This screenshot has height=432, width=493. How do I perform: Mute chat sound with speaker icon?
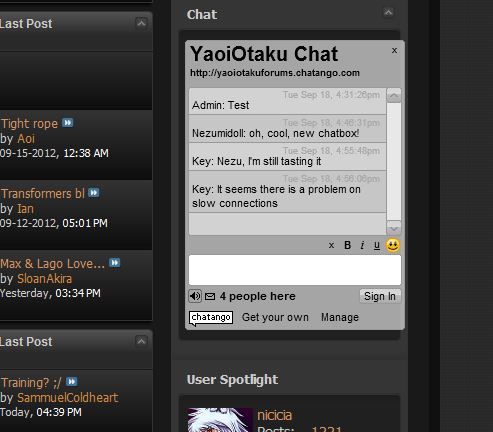[195, 296]
